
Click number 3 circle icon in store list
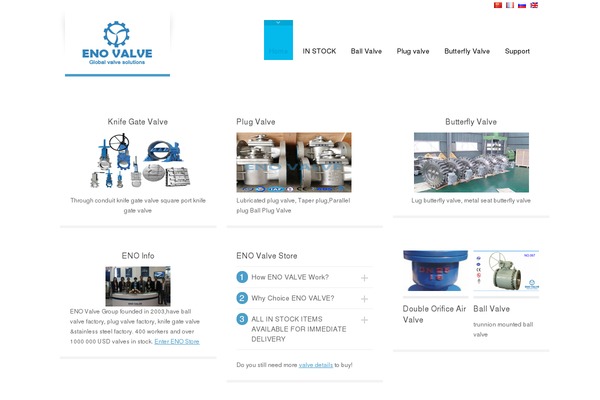coord(242,319)
